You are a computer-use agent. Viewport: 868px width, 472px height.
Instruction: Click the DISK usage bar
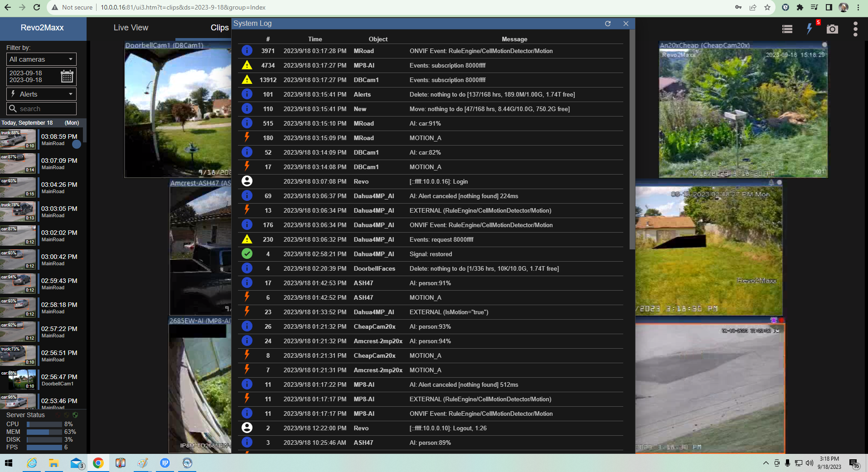pos(44,440)
